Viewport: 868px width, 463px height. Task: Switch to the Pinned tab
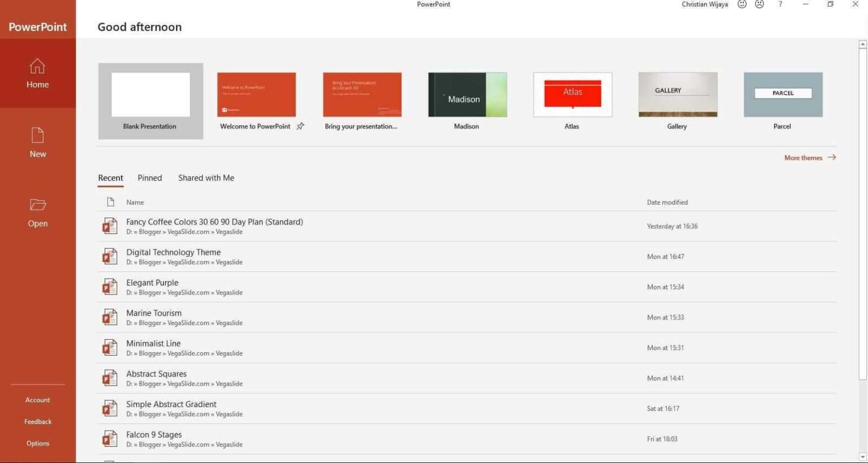(150, 178)
